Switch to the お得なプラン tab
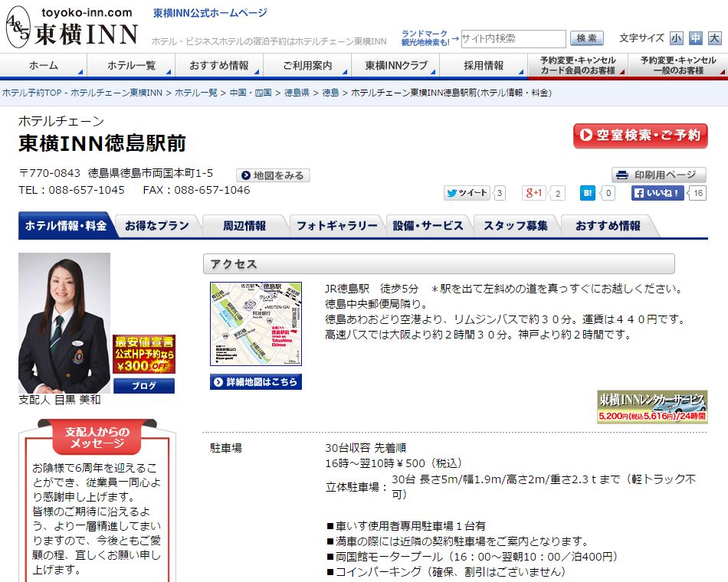The image size is (728, 582). click(x=157, y=226)
